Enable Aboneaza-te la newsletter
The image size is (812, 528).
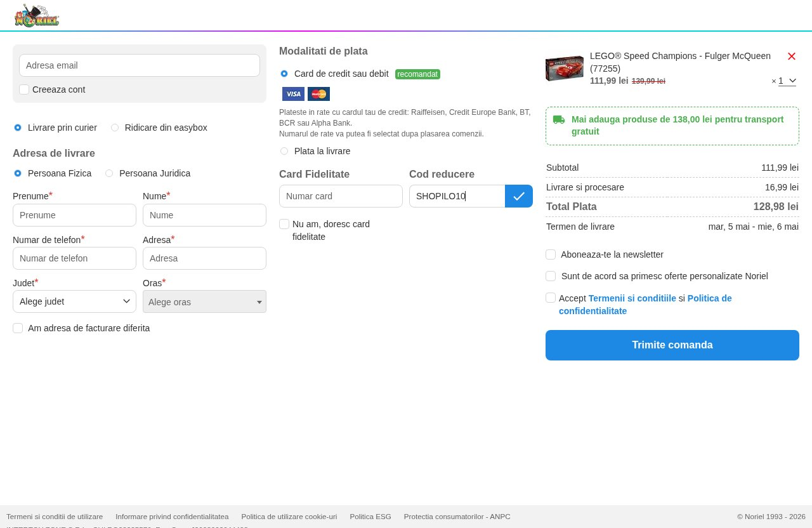[551, 254]
